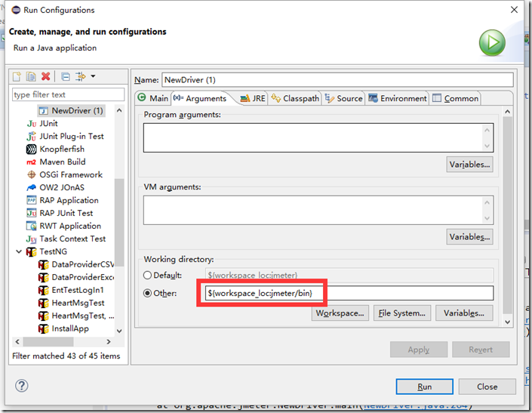
Task: Click JUnit Plug-in Test icon
Action: click(x=31, y=137)
